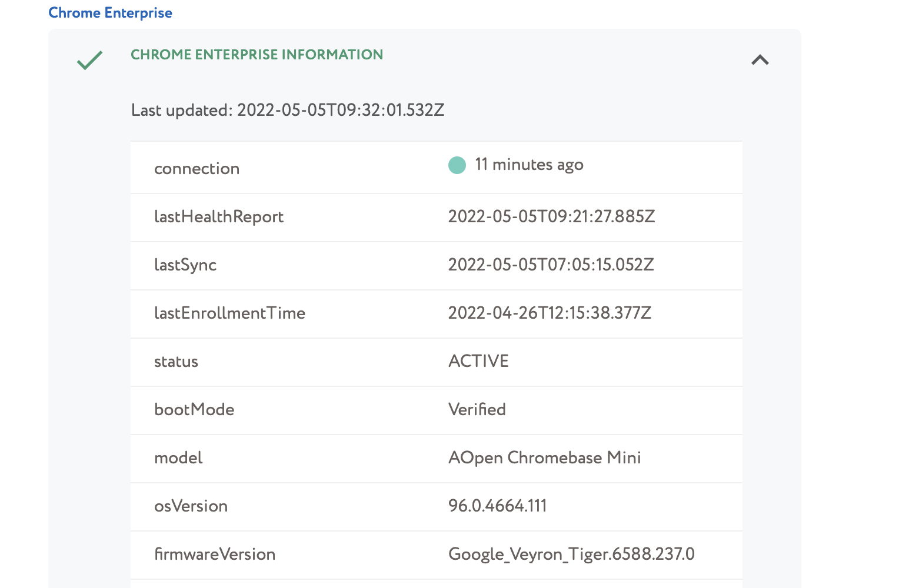Click the firmwareVersion label

coord(215,554)
